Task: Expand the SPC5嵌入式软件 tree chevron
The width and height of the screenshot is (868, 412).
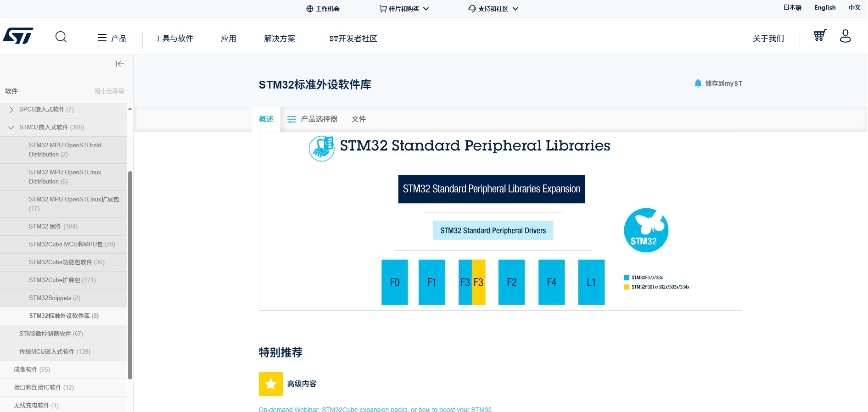Action: 11,110
